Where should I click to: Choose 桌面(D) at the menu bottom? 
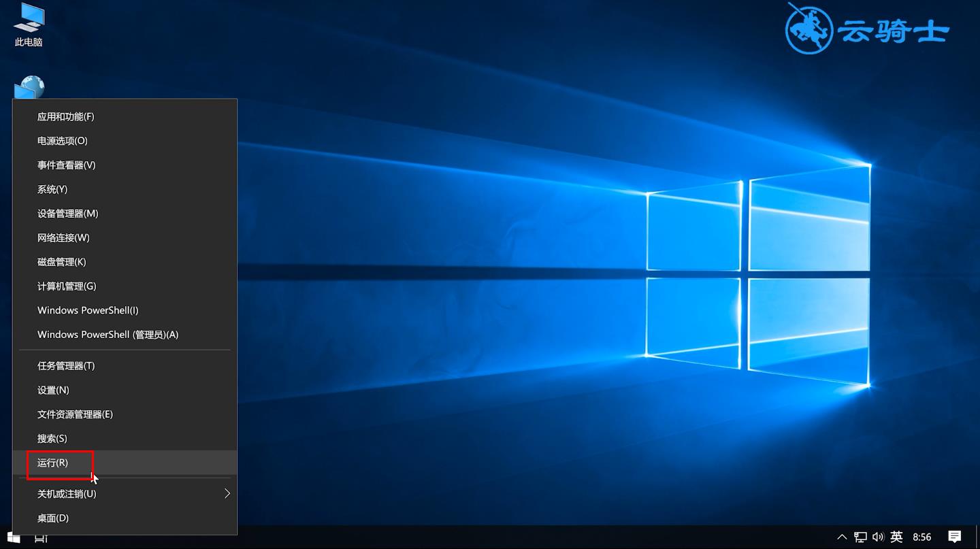pyautogui.click(x=53, y=518)
